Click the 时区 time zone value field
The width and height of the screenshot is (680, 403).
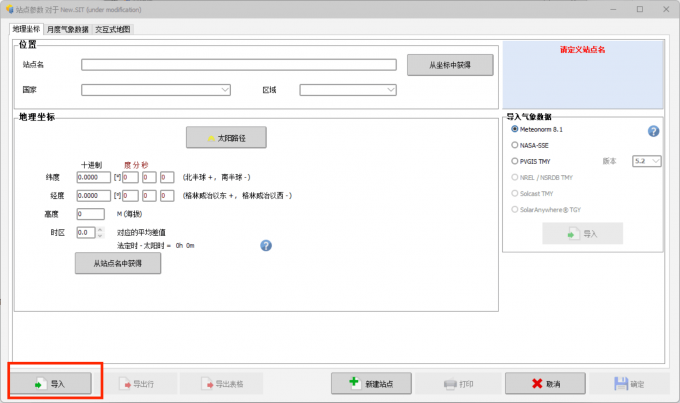point(86,233)
